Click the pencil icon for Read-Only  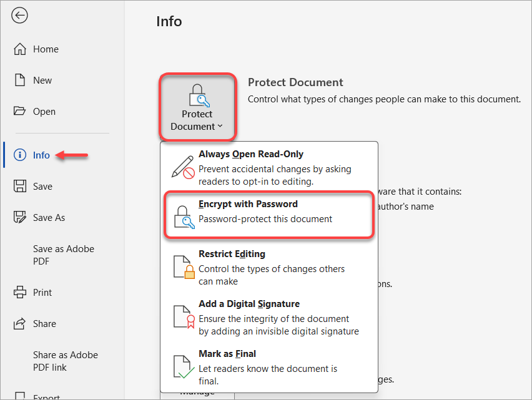[183, 167]
